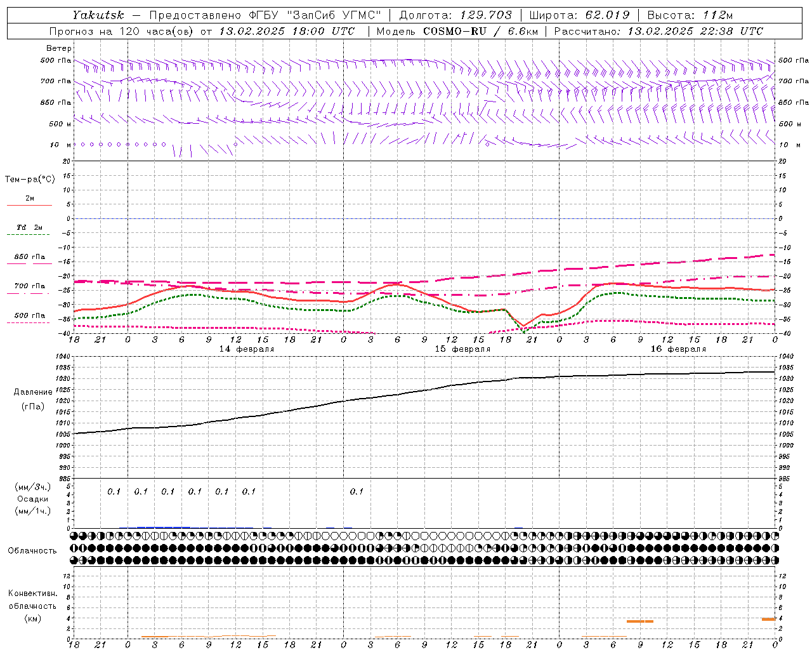The width and height of the screenshot is (812, 650).
Task: Click the "Осадки" precipitation label
Action: pyautogui.click(x=33, y=499)
